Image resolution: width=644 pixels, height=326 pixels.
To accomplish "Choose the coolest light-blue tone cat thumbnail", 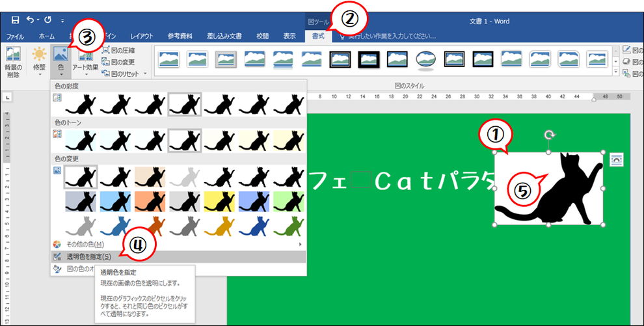I will 81,140.
